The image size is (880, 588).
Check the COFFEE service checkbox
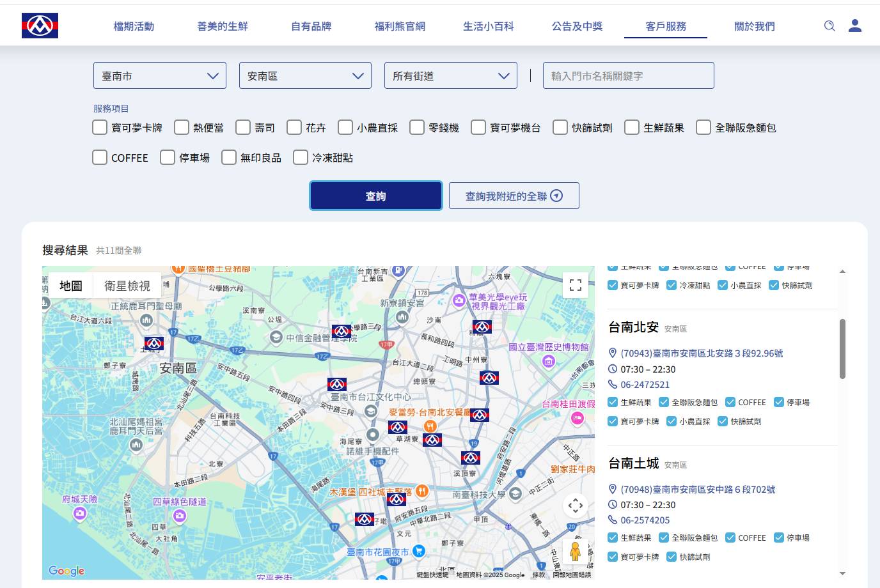100,157
